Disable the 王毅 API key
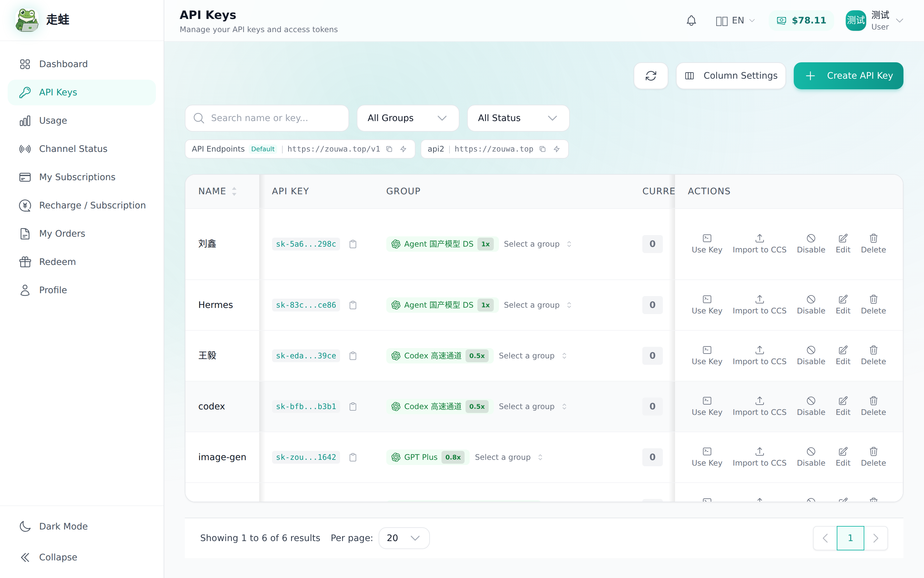Image resolution: width=924 pixels, height=578 pixels. tap(811, 356)
